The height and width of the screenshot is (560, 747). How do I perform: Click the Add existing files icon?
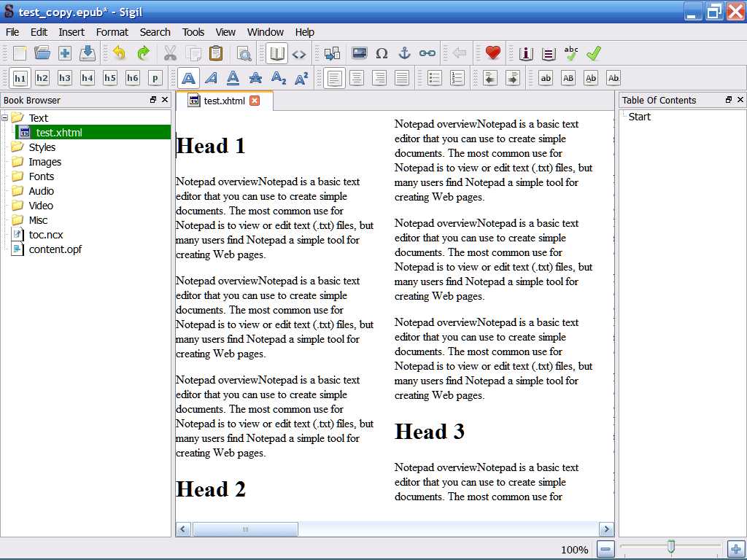click(x=65, y=53)
